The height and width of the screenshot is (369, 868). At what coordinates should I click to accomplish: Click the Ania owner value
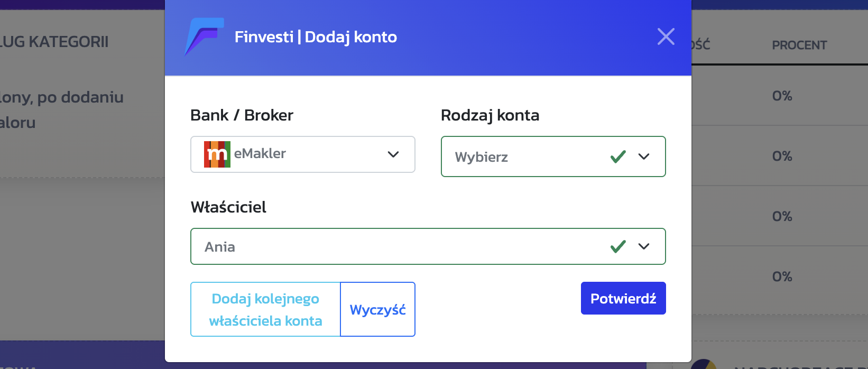(220, 247)
